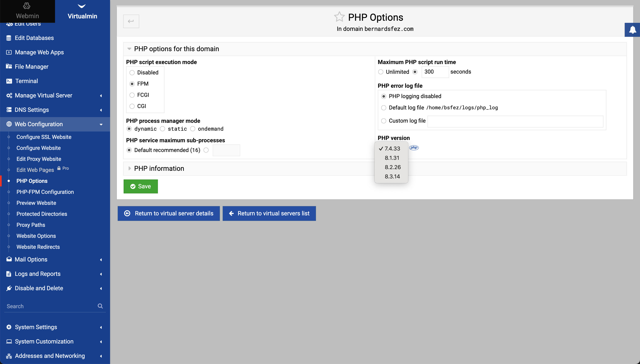Viewport: 640px width, 364px height.
Task: Click the favorite star next to PHP Options
Action: tap(339, 17)
